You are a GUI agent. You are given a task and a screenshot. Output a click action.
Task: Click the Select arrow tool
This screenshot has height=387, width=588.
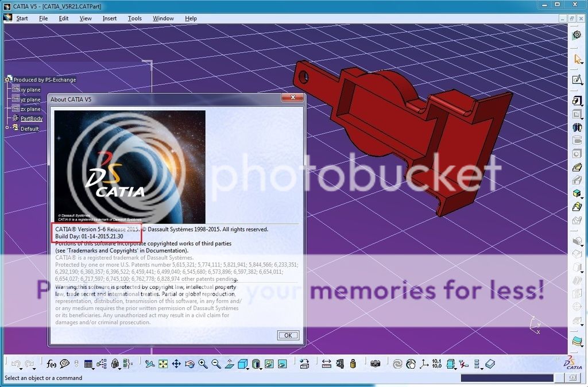[577, 59]
